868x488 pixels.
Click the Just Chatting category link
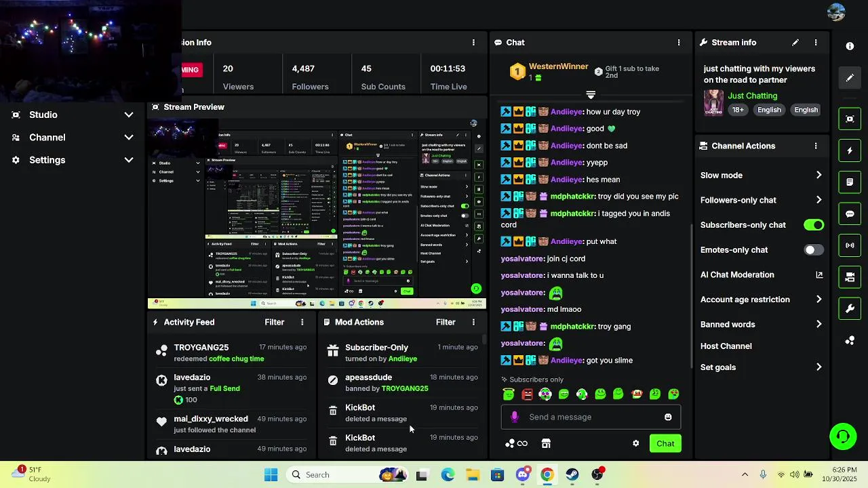(753, 96)
